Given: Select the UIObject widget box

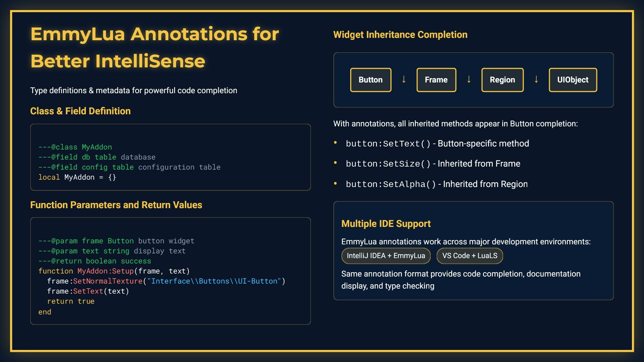Looking at the screenshot, I should coord(573,80).
